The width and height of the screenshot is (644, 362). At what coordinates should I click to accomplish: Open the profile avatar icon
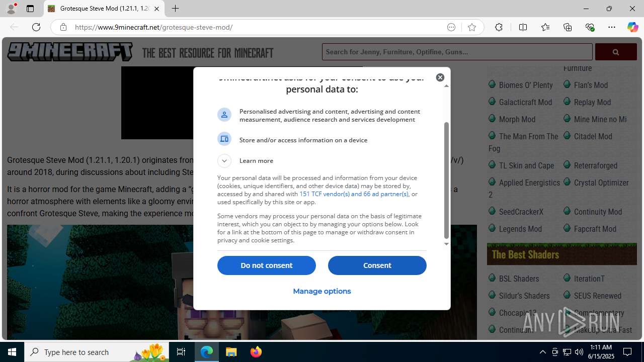pyautogui.click(x=11, y=9)
